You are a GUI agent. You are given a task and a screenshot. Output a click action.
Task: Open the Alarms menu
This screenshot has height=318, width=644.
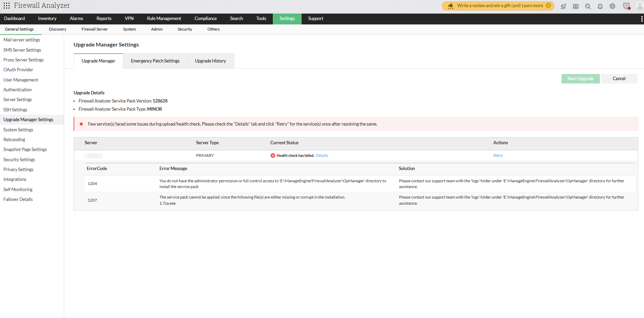[76, 19]
